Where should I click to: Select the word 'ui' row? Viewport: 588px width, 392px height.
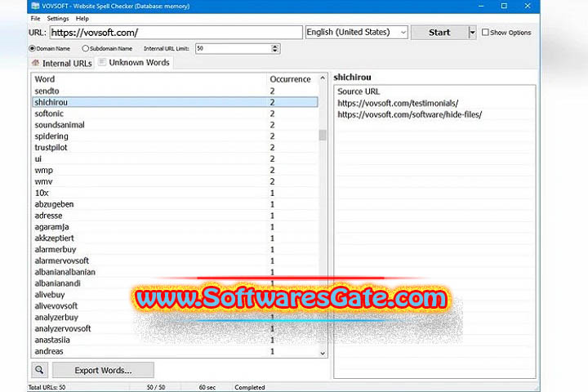pyautogui.click(x=175, y=158)
